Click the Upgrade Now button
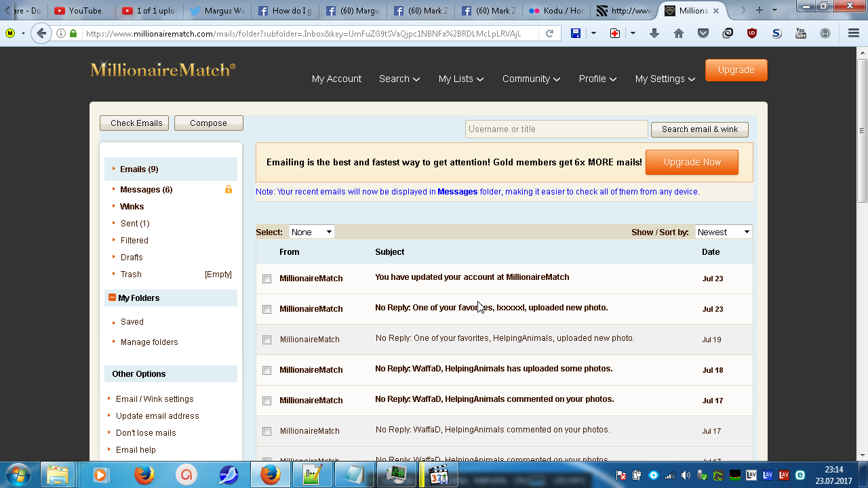The image size is (868, 488). pos(692,162)
